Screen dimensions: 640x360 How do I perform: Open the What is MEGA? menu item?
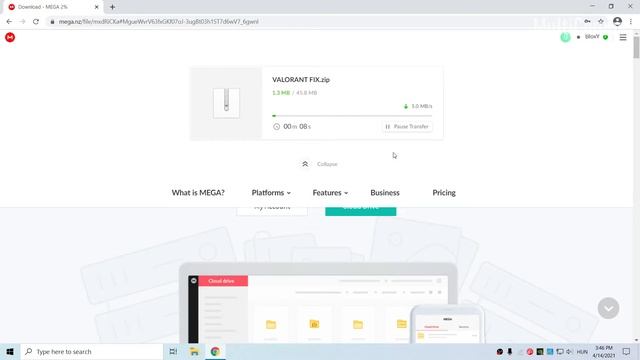point(198,193)
